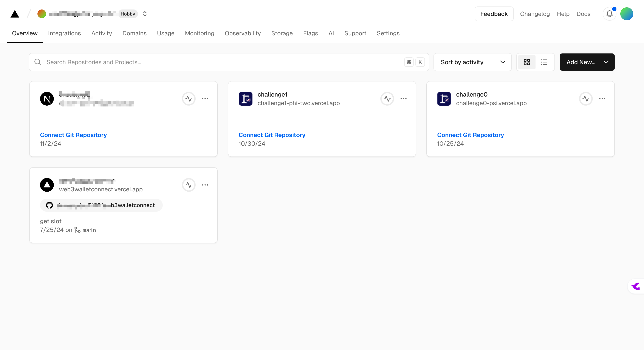Connect Git Repository for challenge0
The height and width of the screenshot is (350, 644).
point(470,135)
